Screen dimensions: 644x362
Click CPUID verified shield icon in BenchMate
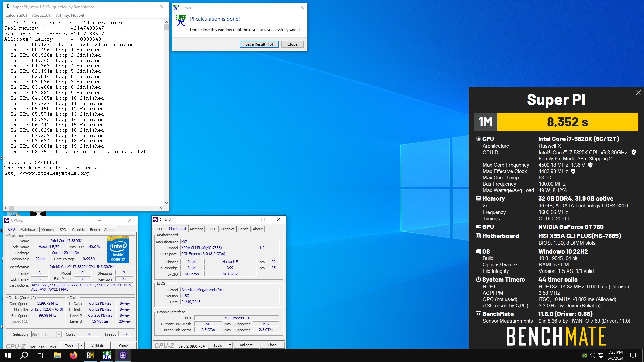(633, 152)
